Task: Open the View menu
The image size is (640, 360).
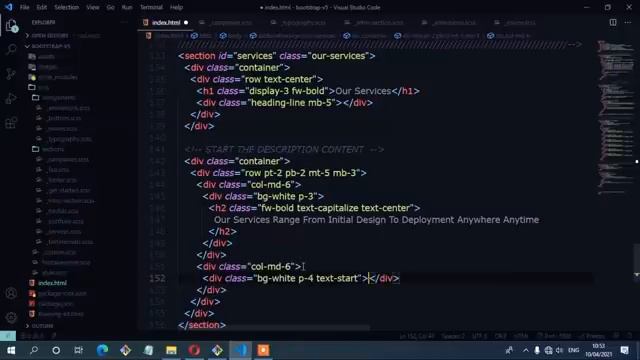Action: (93, 7)
